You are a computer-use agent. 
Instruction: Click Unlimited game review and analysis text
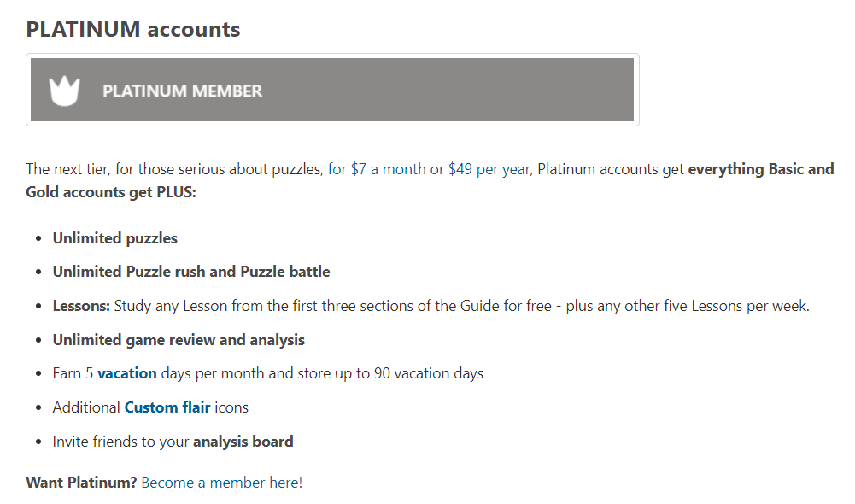tap(179, 340)
